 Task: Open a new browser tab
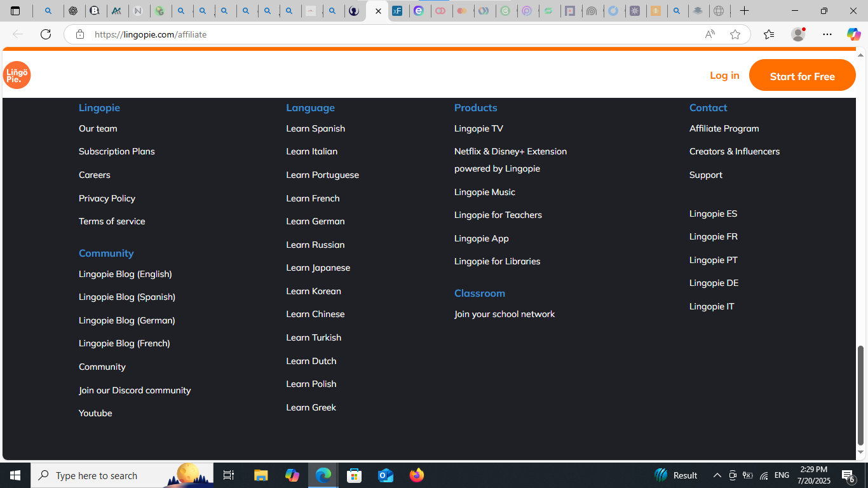[744, 11]
